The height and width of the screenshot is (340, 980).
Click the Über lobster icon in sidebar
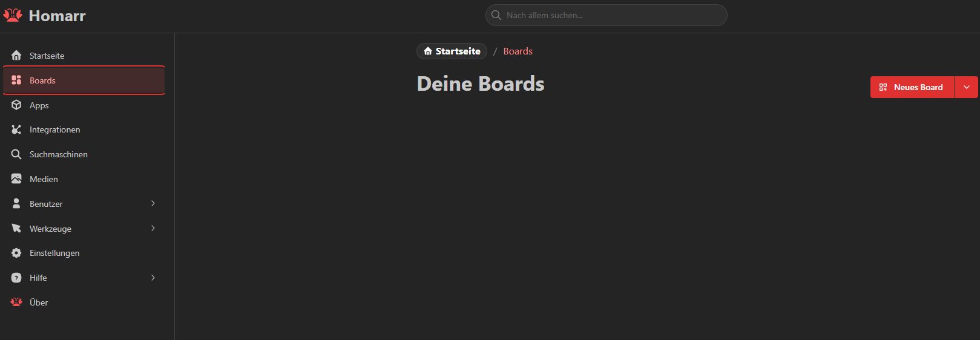16,302
